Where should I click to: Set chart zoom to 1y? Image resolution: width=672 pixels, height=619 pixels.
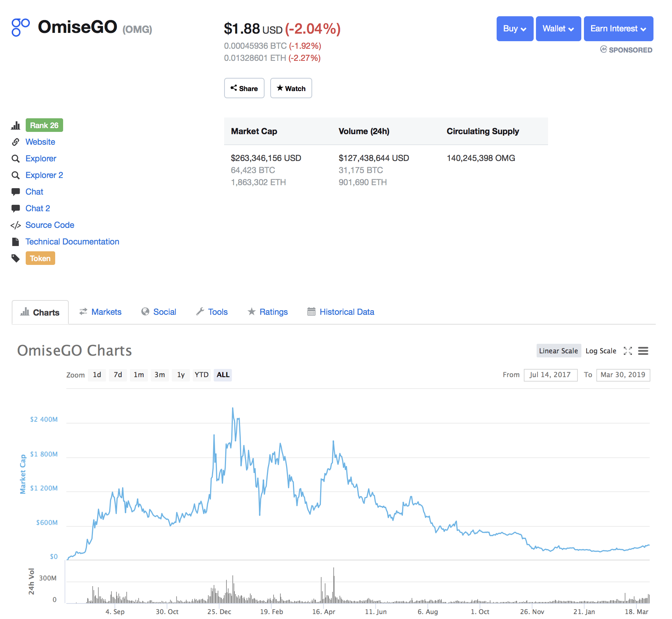point(181,375)
